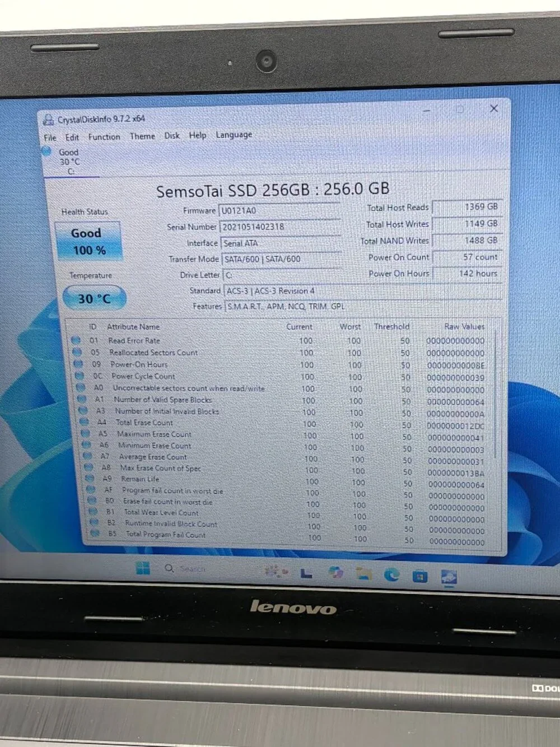
Task: Click the status icon for Remain Life
Action: (x=90, y=479)
